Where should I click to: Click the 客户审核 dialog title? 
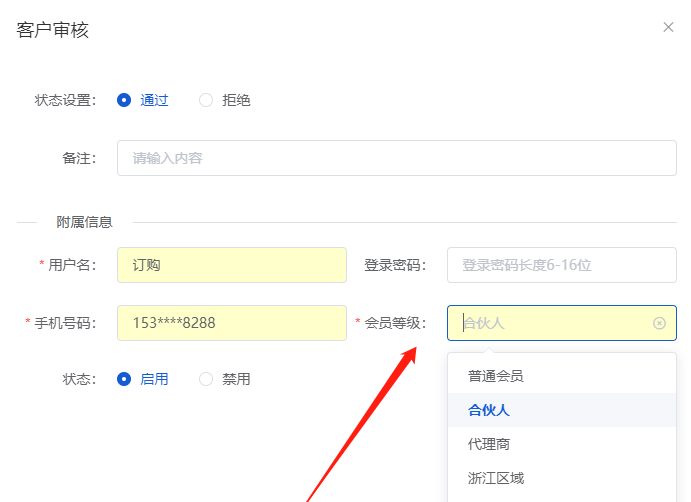point(53,30)
